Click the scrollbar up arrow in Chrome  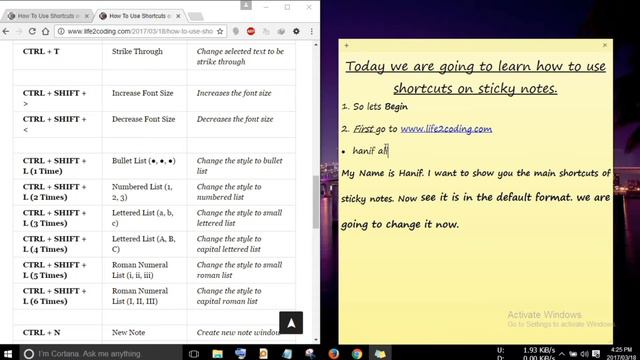316,44
